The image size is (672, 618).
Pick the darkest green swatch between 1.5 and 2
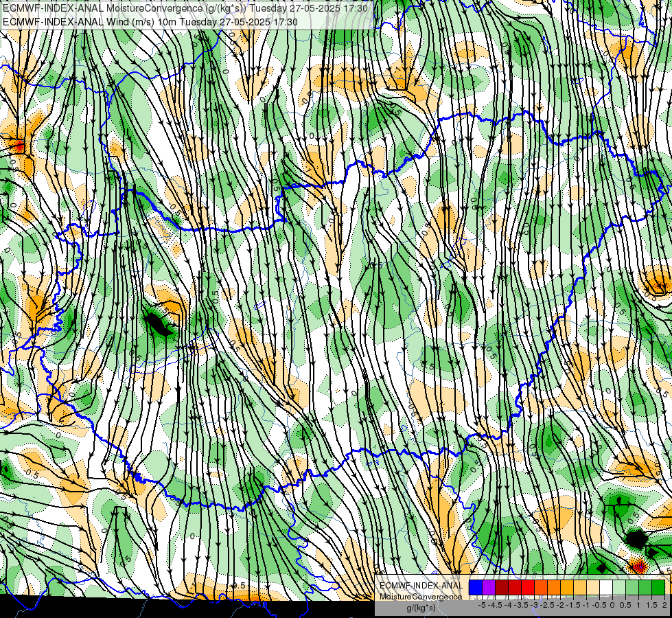tap(658, 587)
